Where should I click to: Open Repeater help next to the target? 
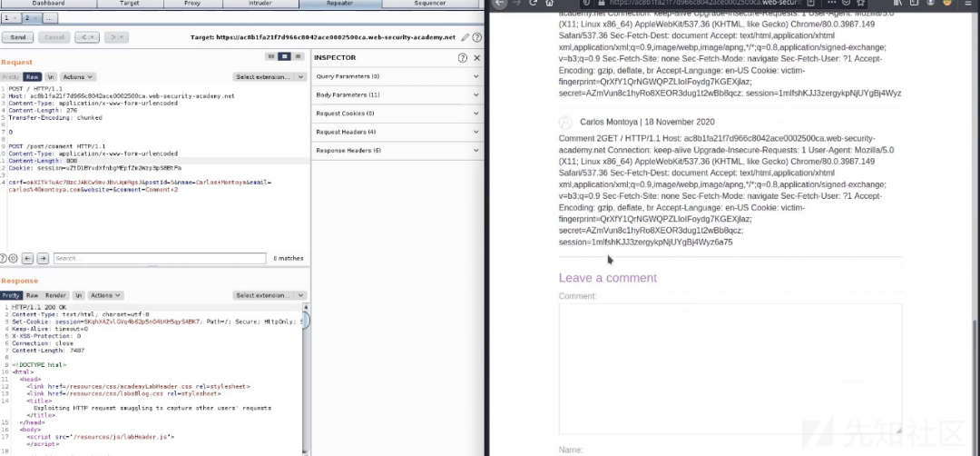click(x=477, y=37)
